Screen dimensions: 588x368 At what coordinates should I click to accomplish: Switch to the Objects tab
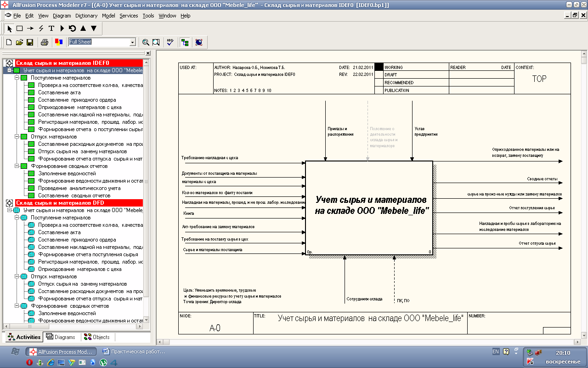pyautogui.click(x=97, y=337)
